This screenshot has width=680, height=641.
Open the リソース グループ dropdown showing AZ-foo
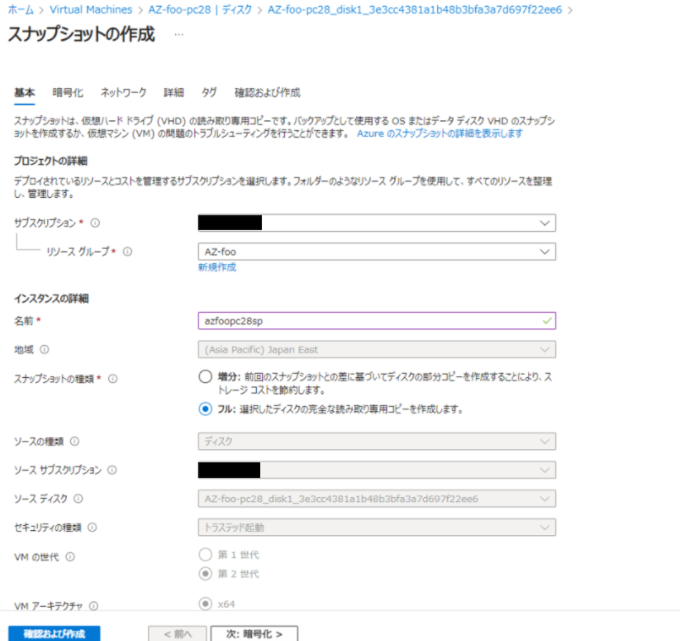click(377, 252)
